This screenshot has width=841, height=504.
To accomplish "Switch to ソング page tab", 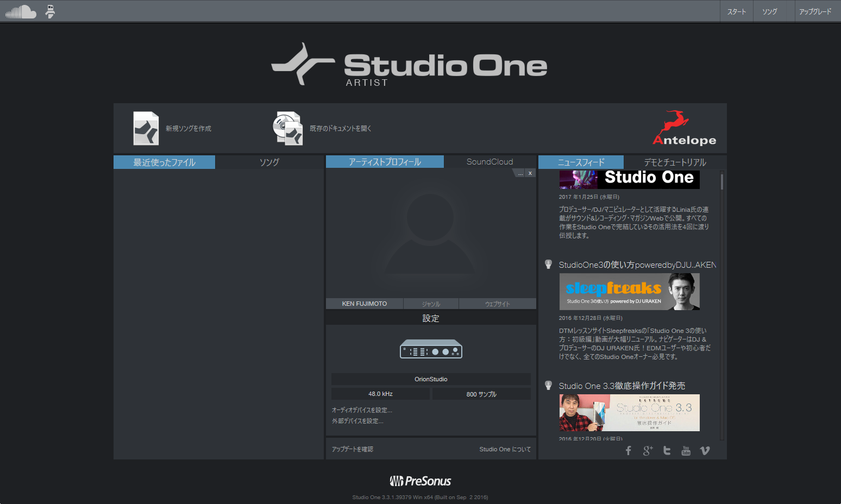I will 769,11.
